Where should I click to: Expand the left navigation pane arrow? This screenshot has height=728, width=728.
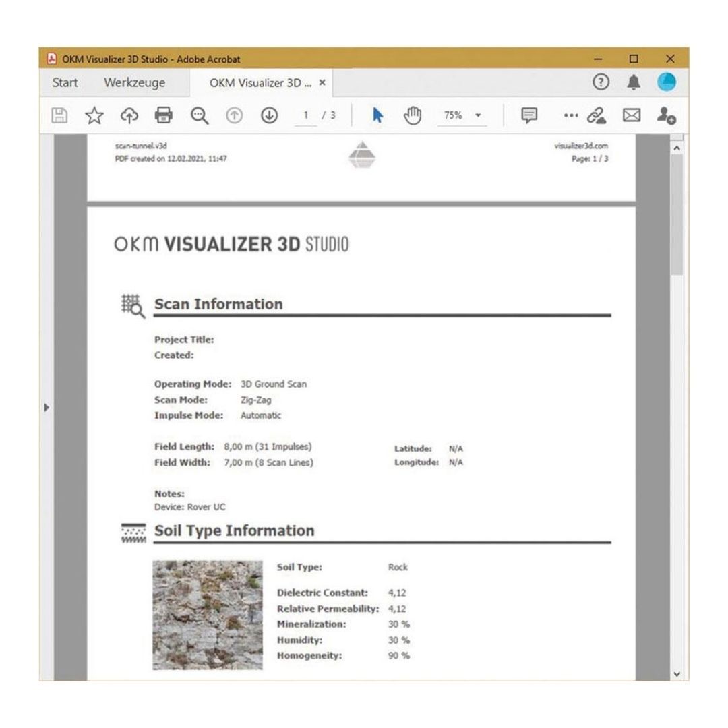coord(47,408)
